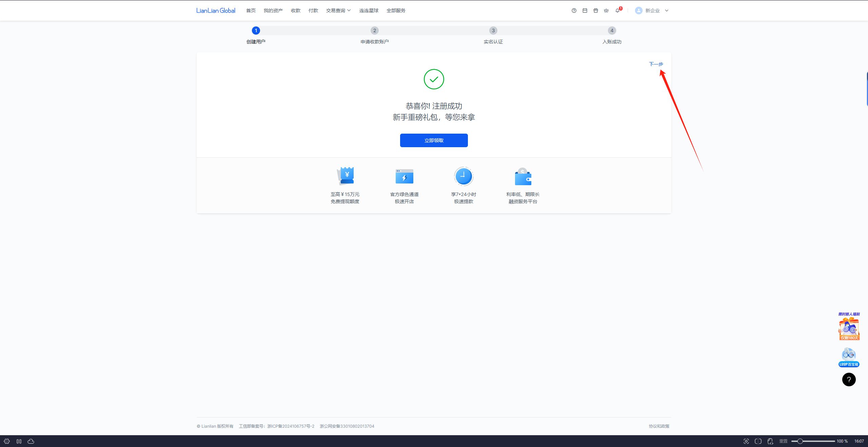Image resolution: width=868 pixels, height=447 pixels.
Task: Click the split view icon in status bar
Action: [758, 441]
